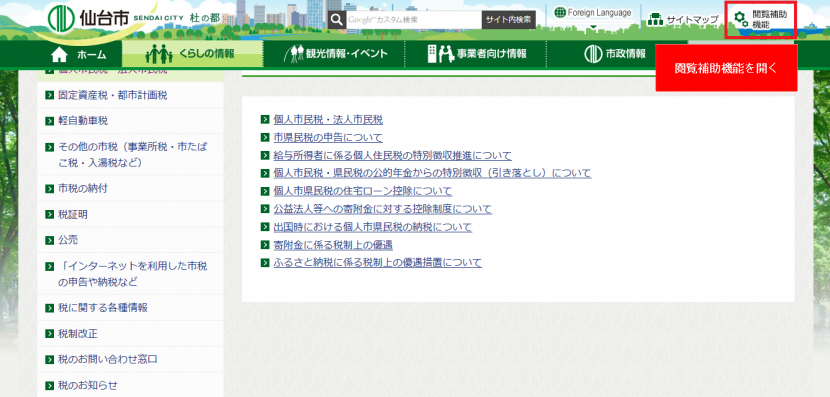The image size is (830, 397).
Task: Click arrow icon beside 固定資産税・都市計画税
Action: click(49, 96)
